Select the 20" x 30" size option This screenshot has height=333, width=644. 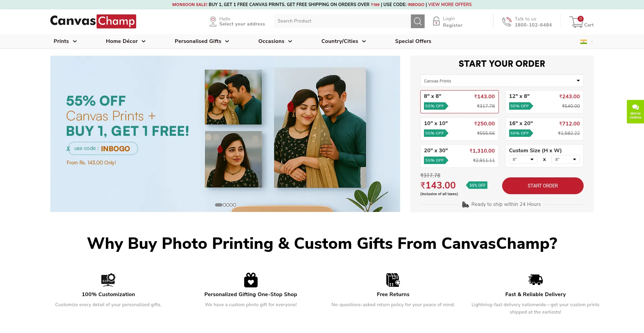(459, 156)
